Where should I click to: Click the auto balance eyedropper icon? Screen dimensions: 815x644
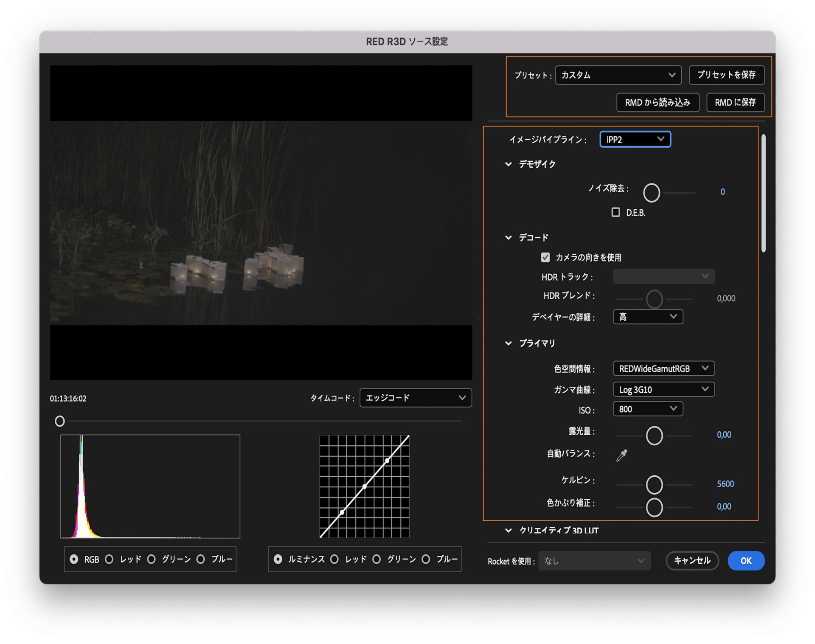tap(621, 455)
